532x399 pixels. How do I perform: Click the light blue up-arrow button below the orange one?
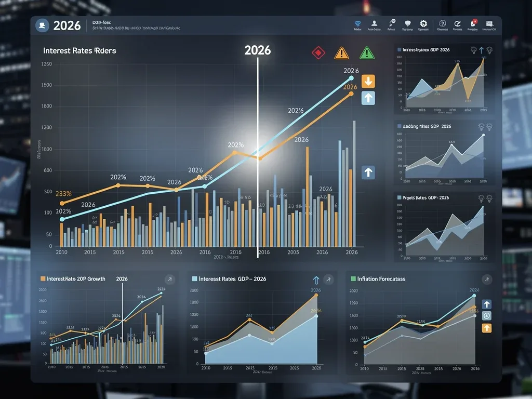(x=368, y=98)
